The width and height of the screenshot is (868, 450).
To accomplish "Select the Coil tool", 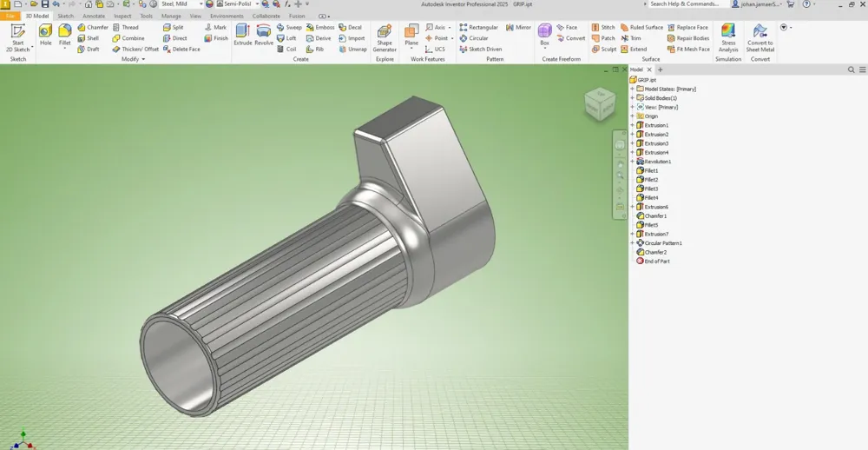I will (x=286, y=49).
